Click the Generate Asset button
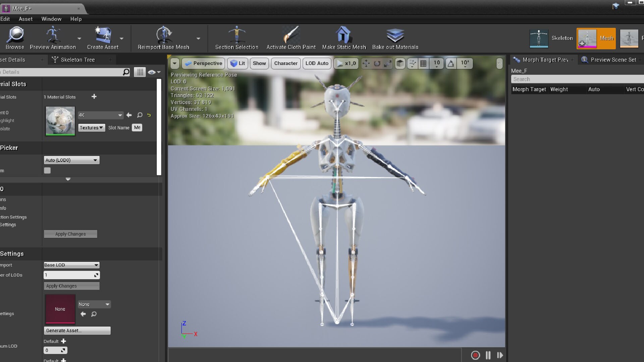644x362 pixels. pos(77,330)
